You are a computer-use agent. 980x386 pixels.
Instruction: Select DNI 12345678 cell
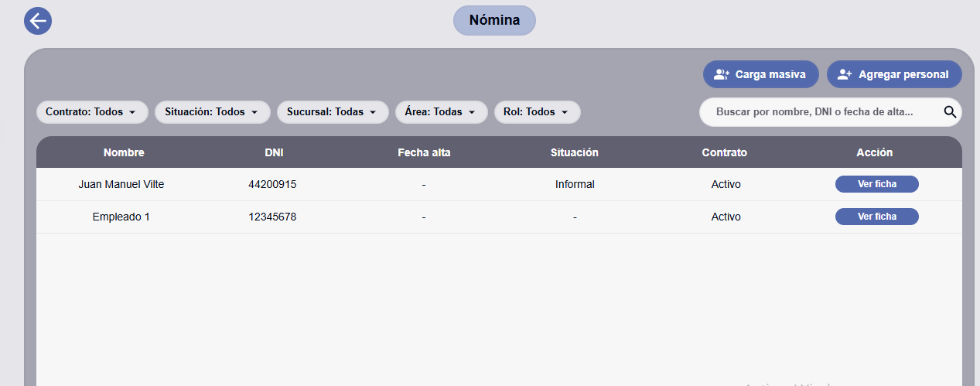272,217
